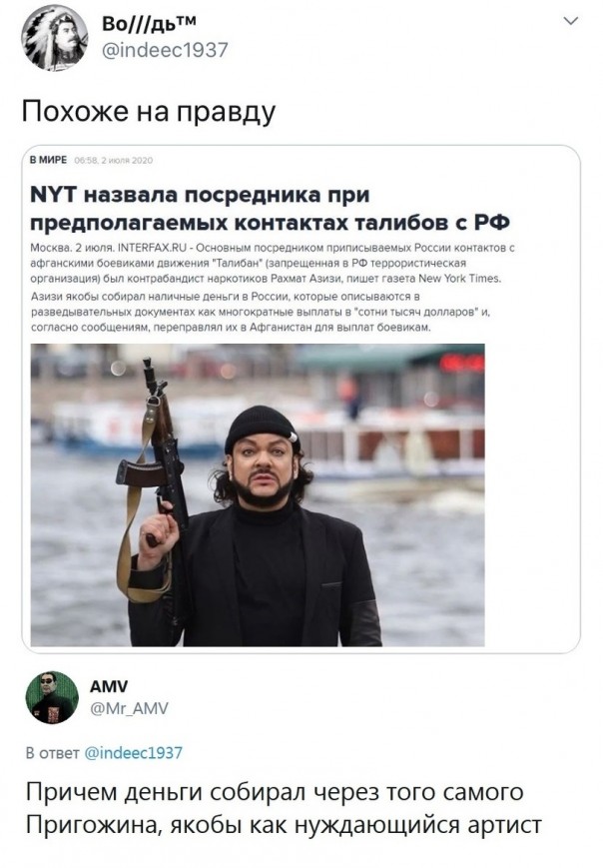Select the tweet text "Похоже на правду"
The width and height of the screenshot is (603, 868).
[x=149, y=111]
